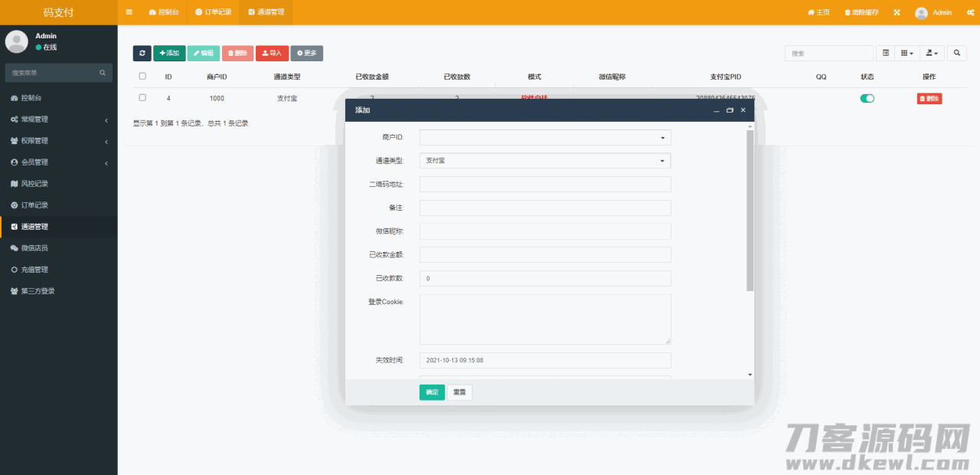Click the 清除缓存 trash icon

coord(848,12)
